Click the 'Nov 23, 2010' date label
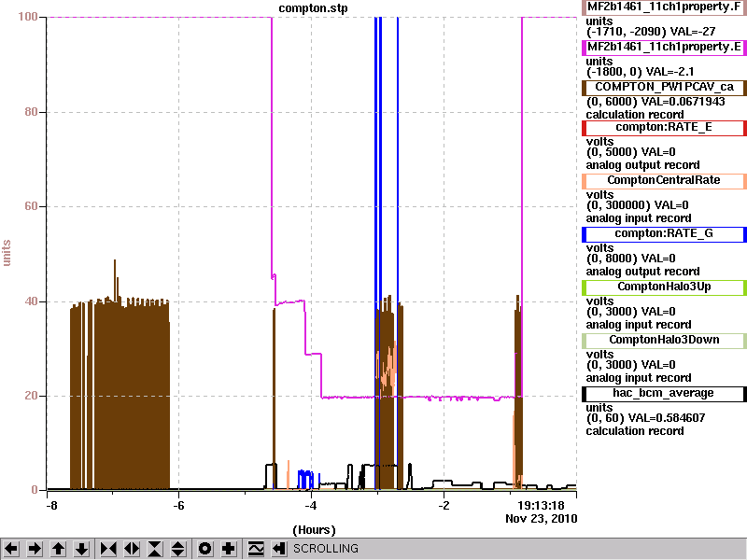This screenshot has width=747, height=560. click(x=542, y=519)
